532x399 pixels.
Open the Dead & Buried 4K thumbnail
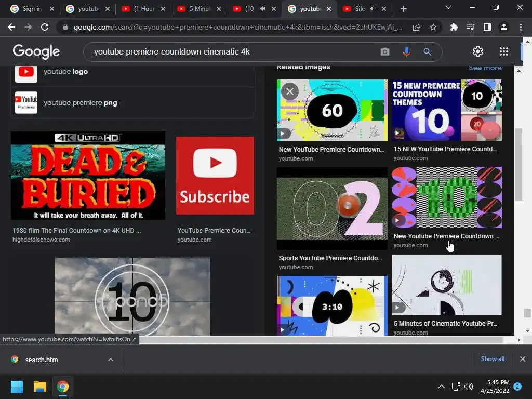click(88, 176)
